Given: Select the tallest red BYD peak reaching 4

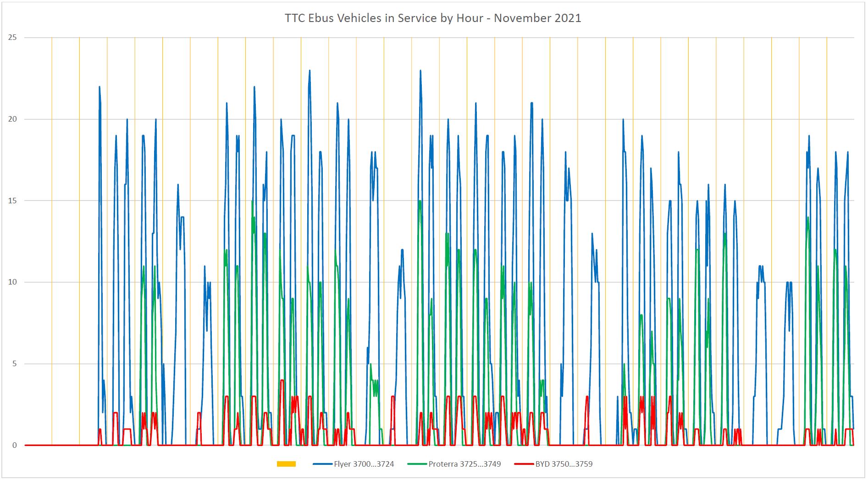Looking at the screenshot, I should (282, 380).
